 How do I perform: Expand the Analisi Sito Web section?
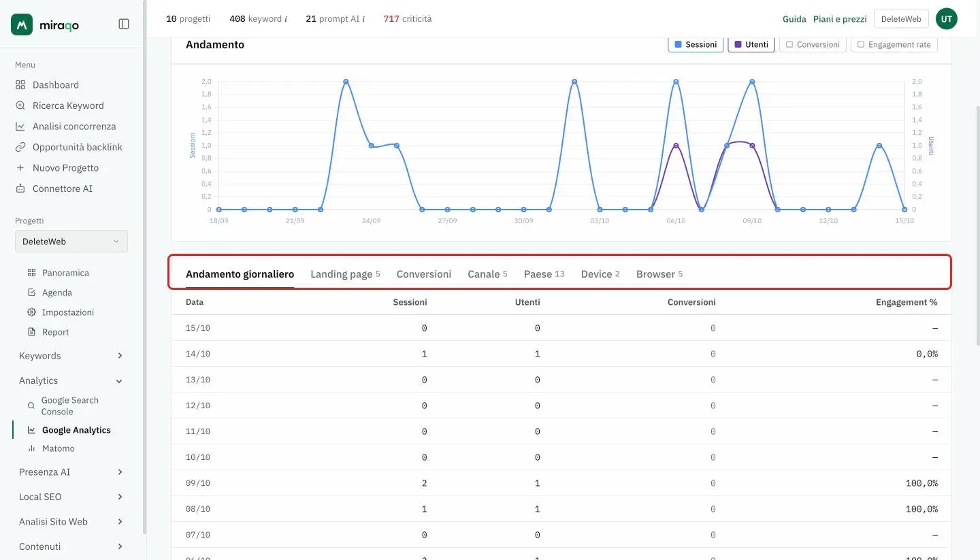click(71, 522)
